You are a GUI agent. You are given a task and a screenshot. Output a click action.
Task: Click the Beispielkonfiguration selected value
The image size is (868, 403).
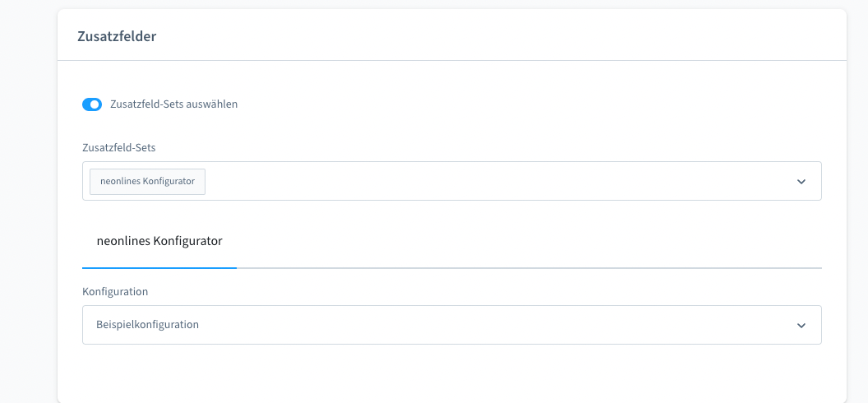[x=148, y=325]
